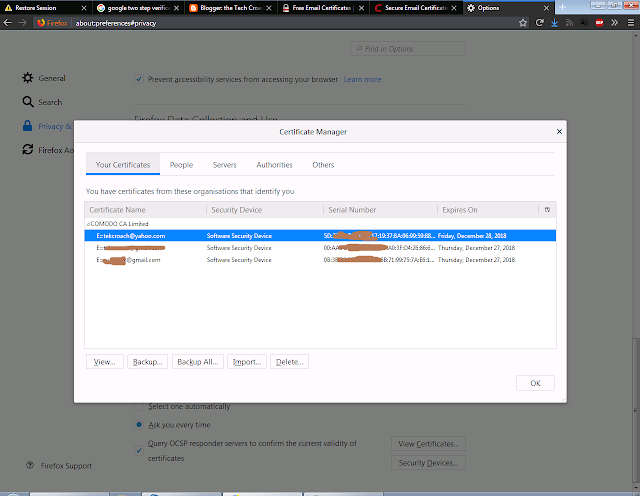Go back with the back arrow
The height and width of the screenshot is (496, 640).
click(x=7, y=23)
